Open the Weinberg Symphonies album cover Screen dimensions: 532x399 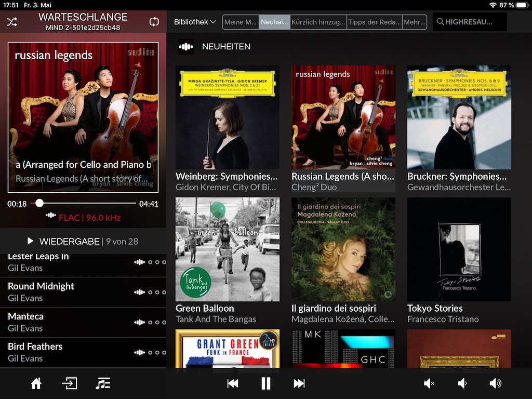(x=228, y=117)
